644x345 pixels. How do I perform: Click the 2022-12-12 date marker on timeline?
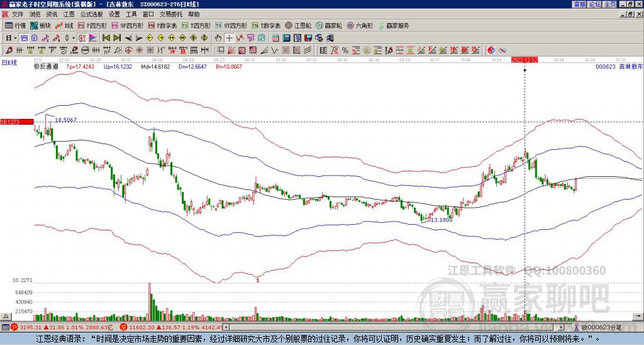coord(524,59)
